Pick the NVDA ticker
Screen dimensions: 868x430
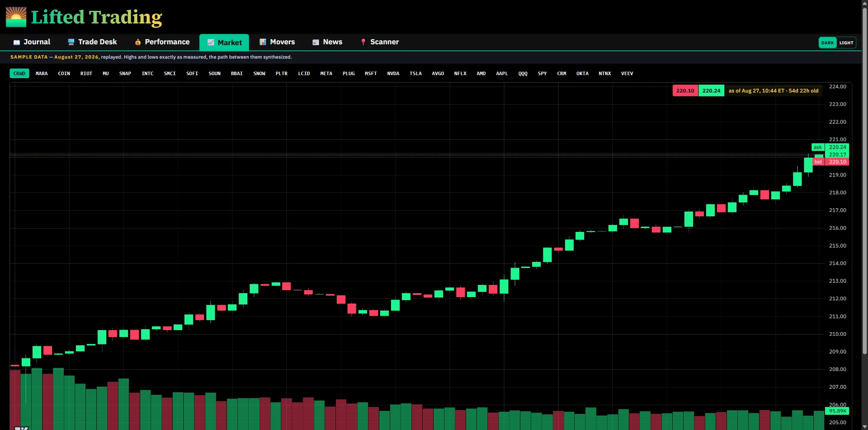(393, 73)
